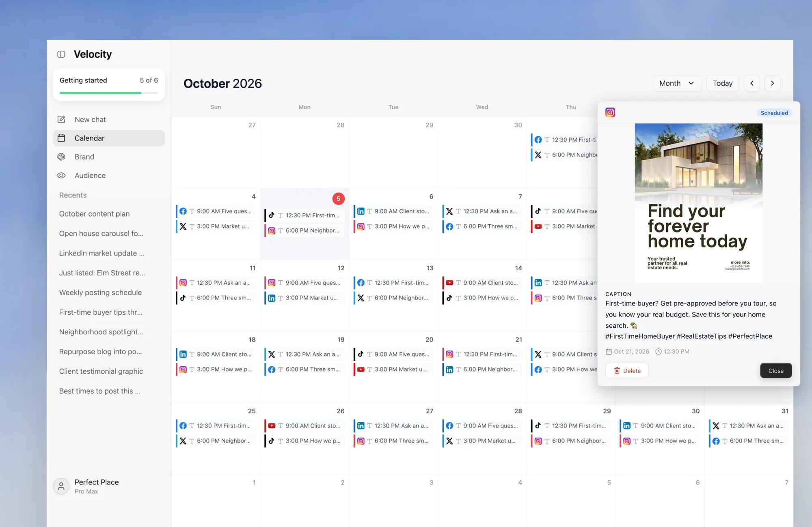Open Oct 27 12:30 PM Ask an a post
This screenshot has height=527, width=812.
tap(393, 426)
